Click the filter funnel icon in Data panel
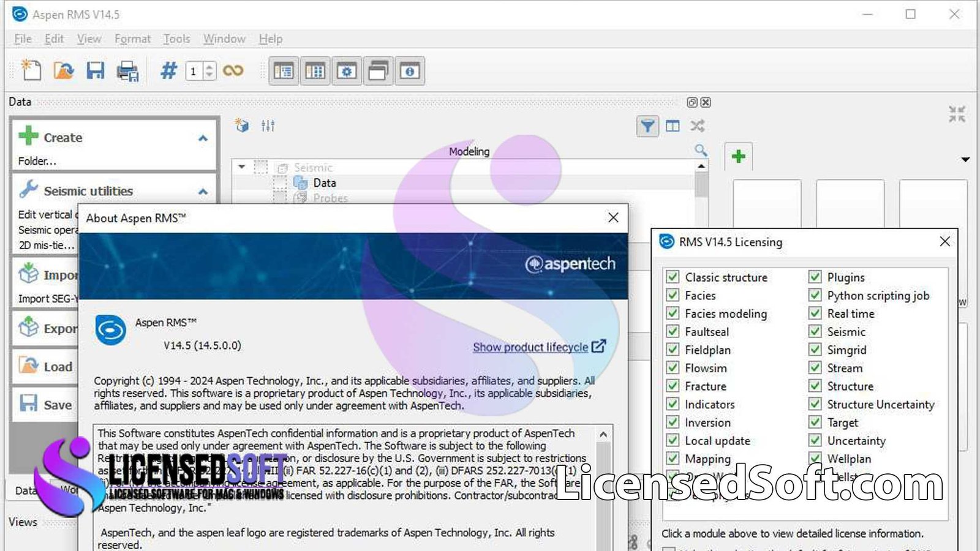 tap(647, 126)
